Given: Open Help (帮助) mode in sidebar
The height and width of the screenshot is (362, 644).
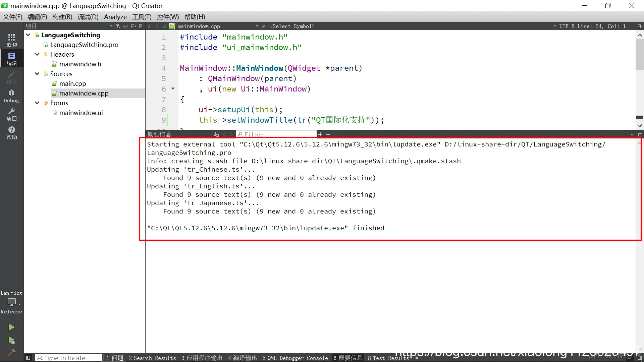Looking at the screenshot, I should pos(11,133).
